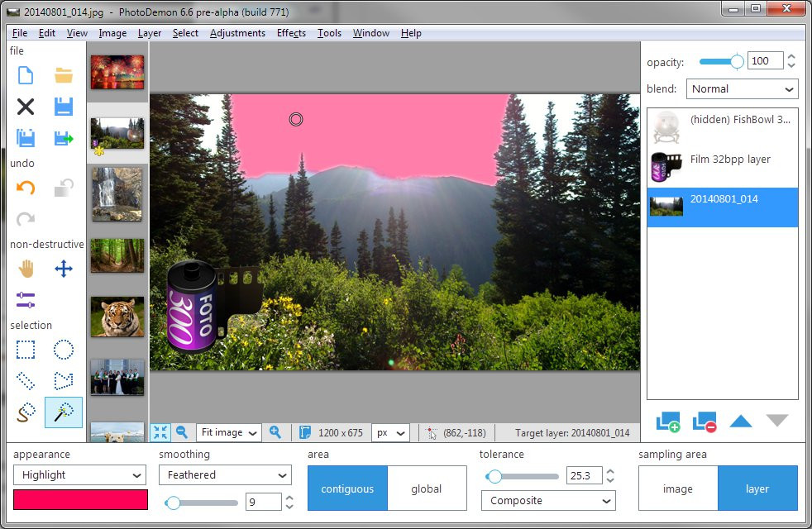
Task: Click the feather radius slider
Action: (x=201, y=503)
